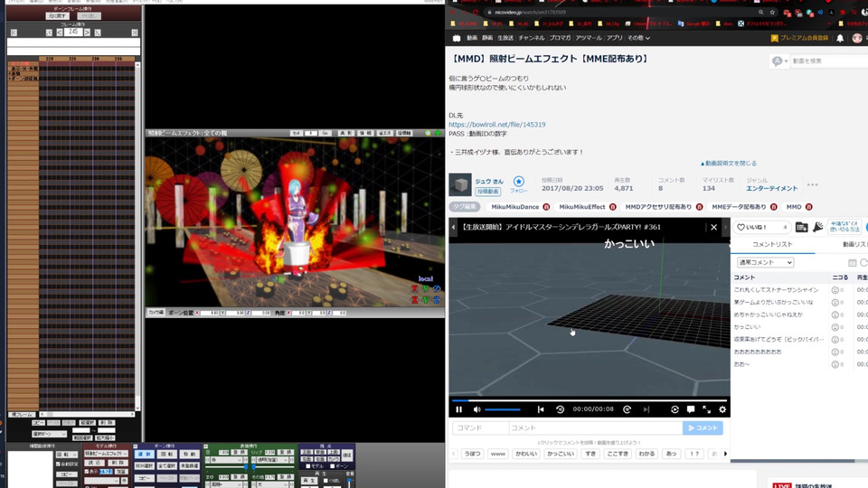Viewport: 868px width, 488px height.
Task: Jump to video start icon
Action: point(541,409)
